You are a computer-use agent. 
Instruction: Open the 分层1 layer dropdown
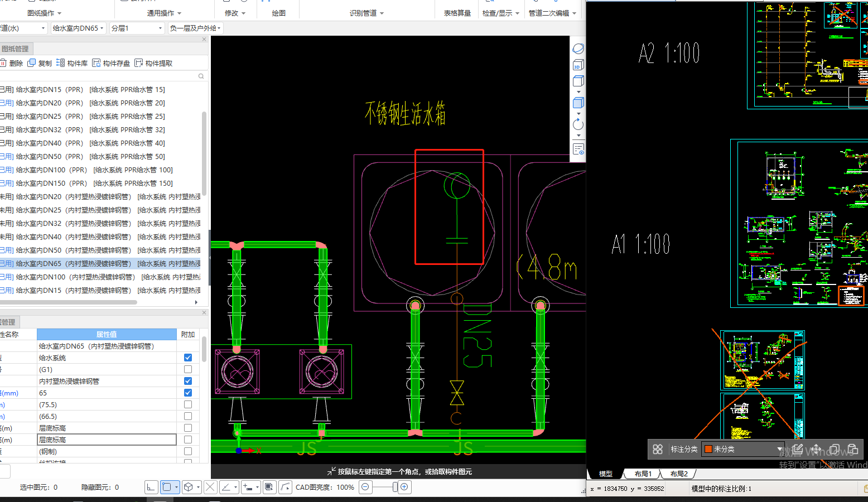pos(137,28)
